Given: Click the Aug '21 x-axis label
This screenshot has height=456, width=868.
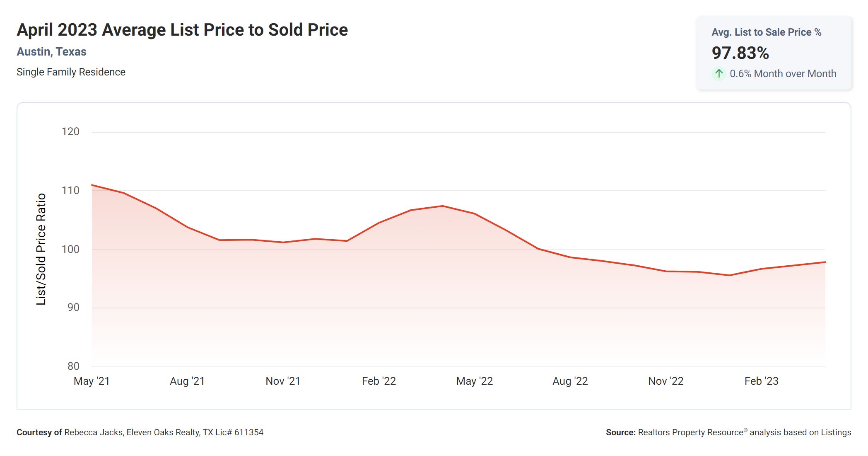Looking at the screenshot, I should pyautogui.click(x=187, y=381).
